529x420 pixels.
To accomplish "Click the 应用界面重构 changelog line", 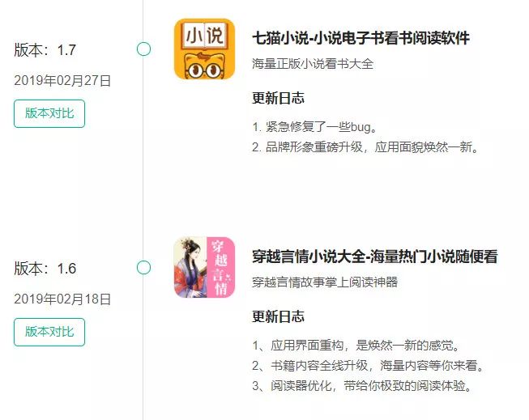I will pyautogui.click(x=356, y=346).
